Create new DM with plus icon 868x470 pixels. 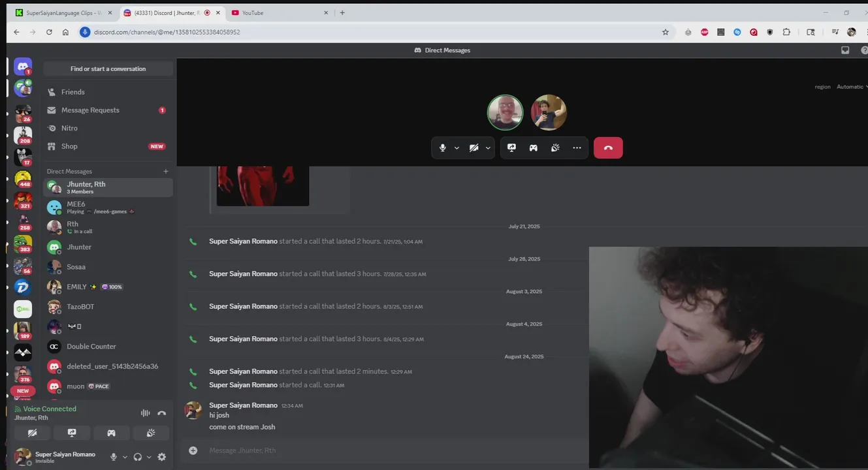(166, 171)
